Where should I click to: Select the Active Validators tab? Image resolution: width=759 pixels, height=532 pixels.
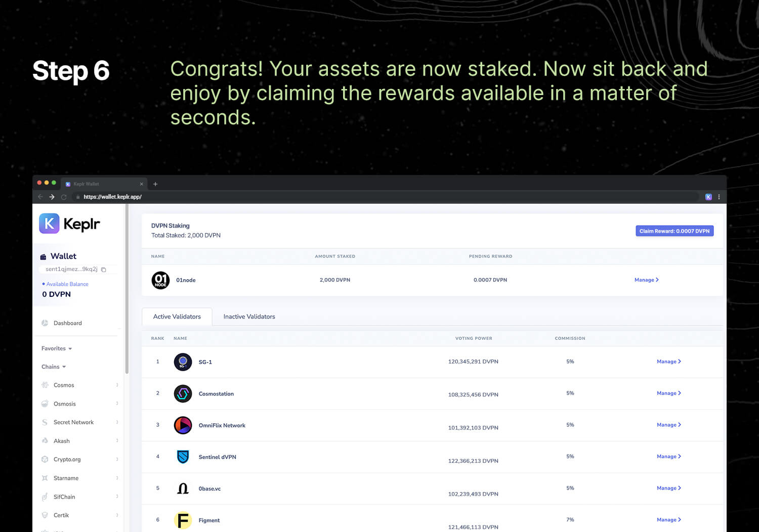177,317
